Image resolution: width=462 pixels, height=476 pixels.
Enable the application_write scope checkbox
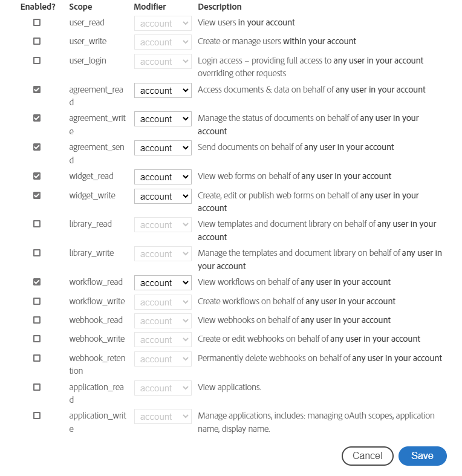tap(37, 416)
